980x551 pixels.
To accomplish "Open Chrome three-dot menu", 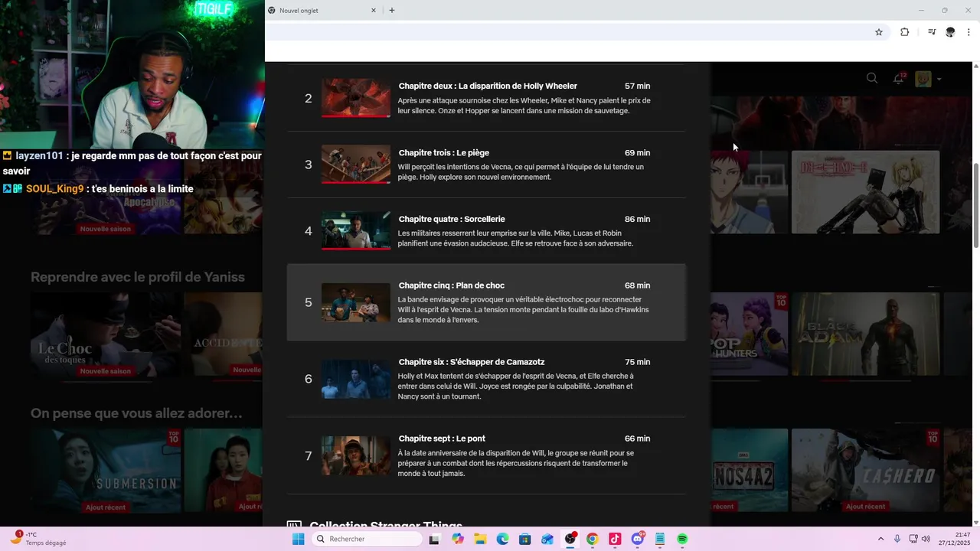I will (969, 32).
